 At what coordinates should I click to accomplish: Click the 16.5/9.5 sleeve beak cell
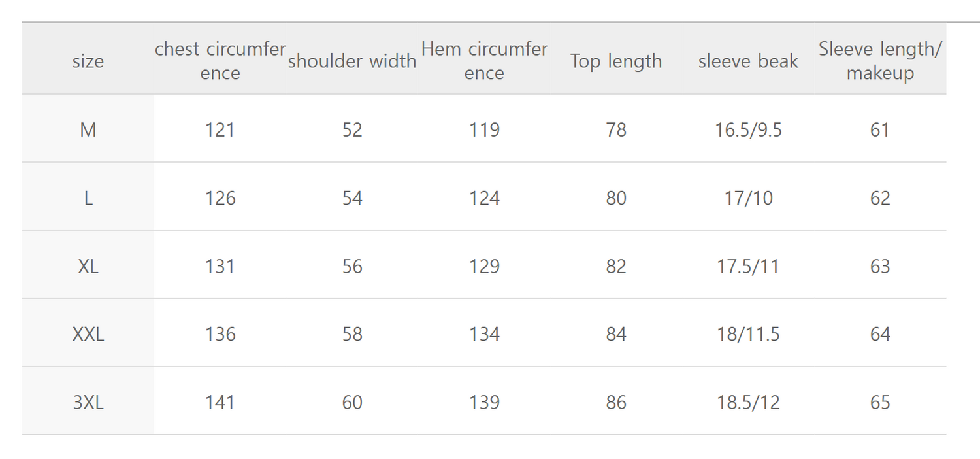click(x=748, y=130)
